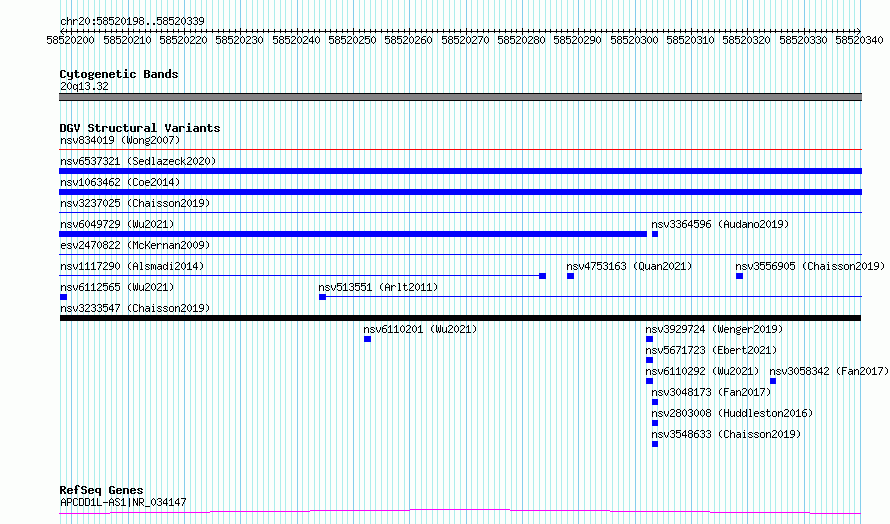Image resolution: width=890 pixels, height=524 pixels.
Task: Select the nsv2803008 (Huddleston2016) variant label
Action: click(732, 413)
